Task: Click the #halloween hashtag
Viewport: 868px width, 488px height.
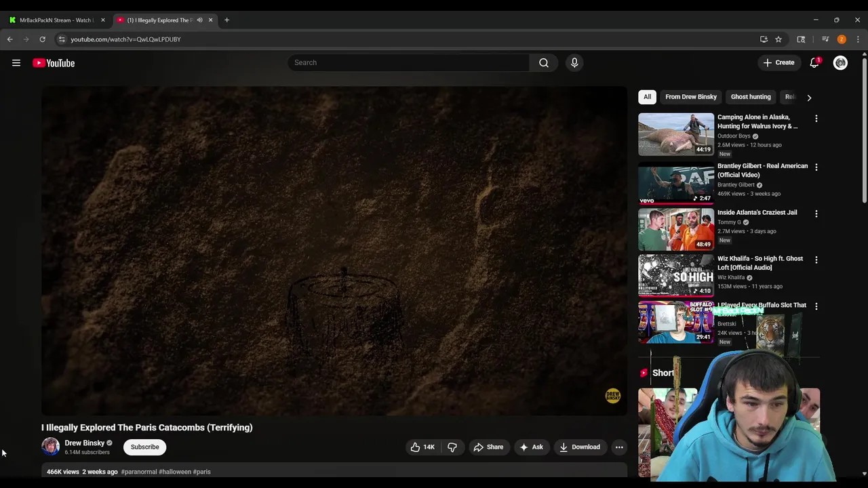Action: pos(175,472)
